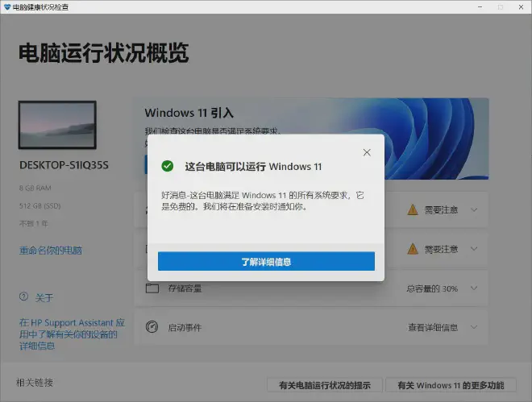Click the DESKTOP-S1IQ35S computer name
This screenshot has width=532, height=402.
pyautogui.click(x=64, y=165)
